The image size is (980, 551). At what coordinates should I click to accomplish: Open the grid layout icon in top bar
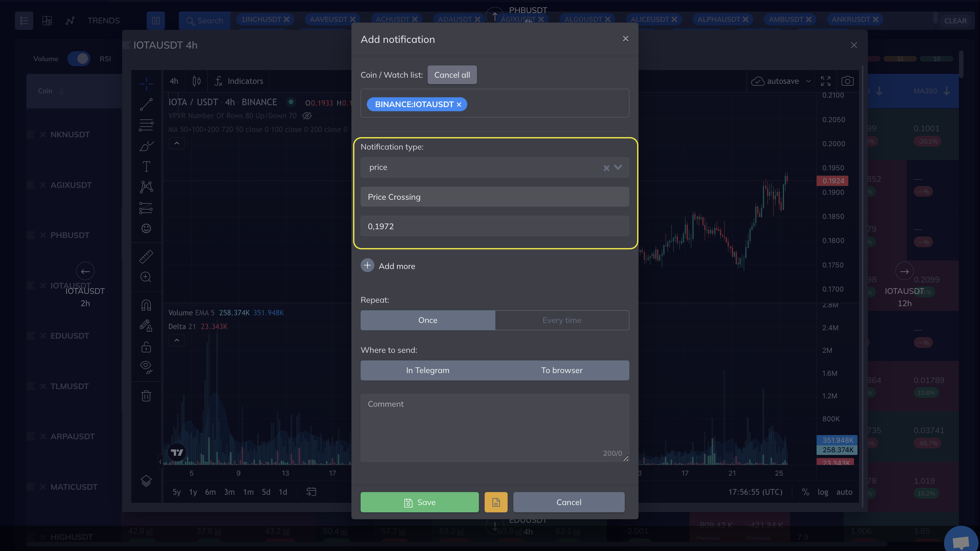tap(47, 21)
